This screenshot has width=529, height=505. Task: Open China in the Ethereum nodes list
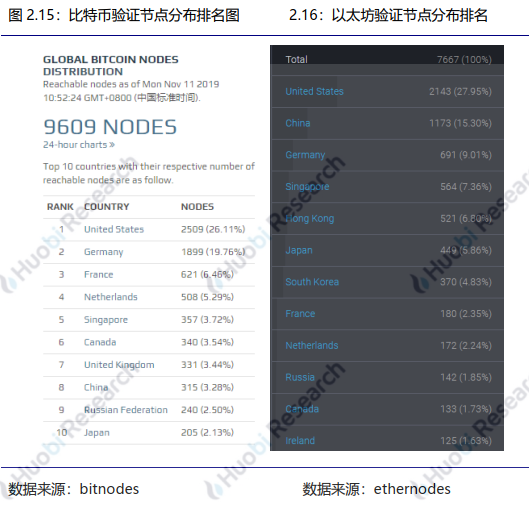[298, 123]
